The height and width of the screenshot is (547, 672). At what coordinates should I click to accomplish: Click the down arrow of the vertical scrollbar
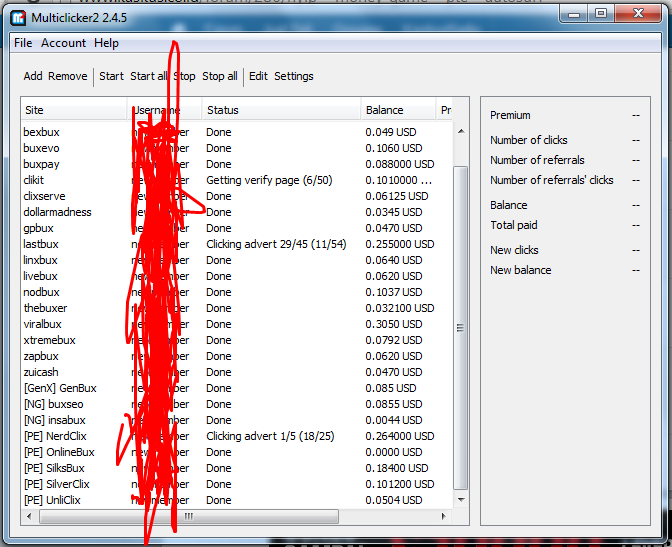click(x=461, y=499)
